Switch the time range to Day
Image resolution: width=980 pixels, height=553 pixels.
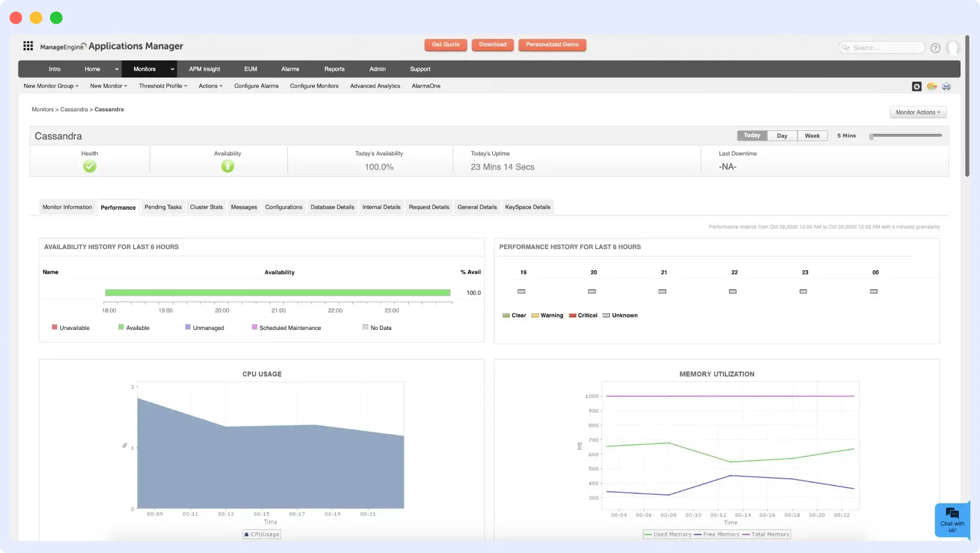(x=782, y=135)
